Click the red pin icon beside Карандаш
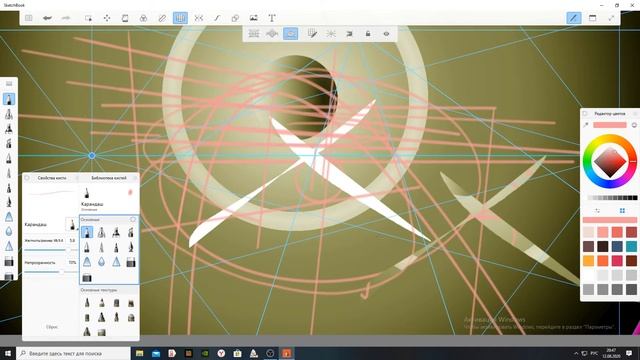This screenshot has width=640, height=360. 131,192
